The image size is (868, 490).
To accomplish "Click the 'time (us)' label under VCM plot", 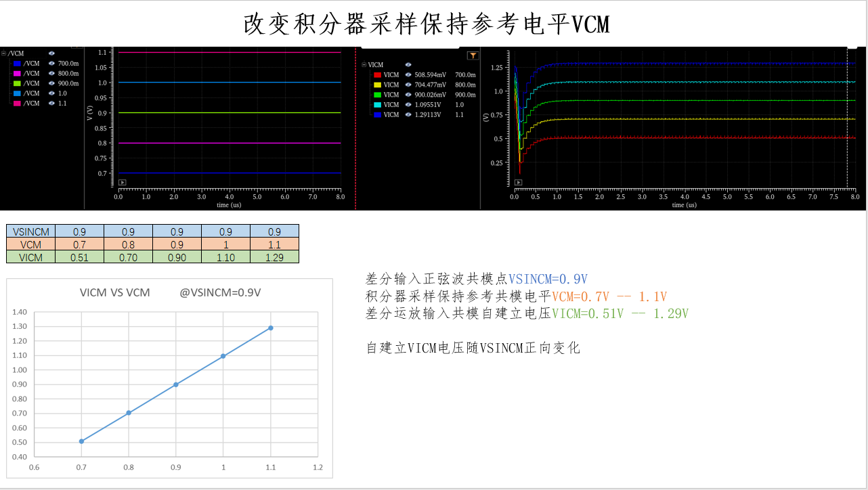I will pyautogui.click(x=229, y=204).
